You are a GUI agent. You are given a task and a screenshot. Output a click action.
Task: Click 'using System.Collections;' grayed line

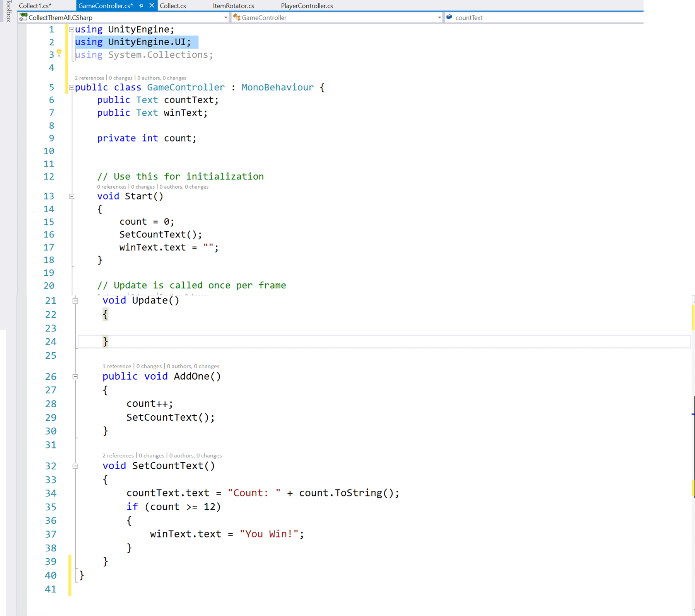(x=144, y=55)
